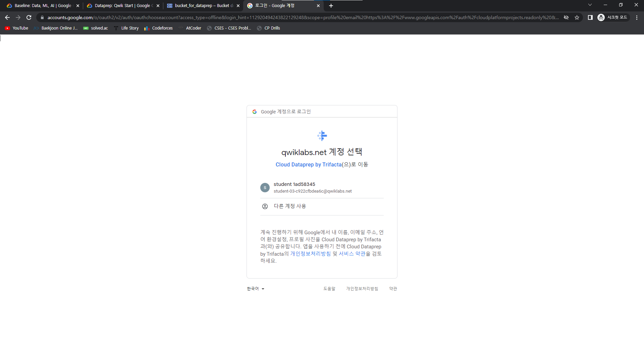Screen dimensions: 644x349
Task: Open the 도움말 footer link
Action: pyautogui.click(x=329, y=289)
